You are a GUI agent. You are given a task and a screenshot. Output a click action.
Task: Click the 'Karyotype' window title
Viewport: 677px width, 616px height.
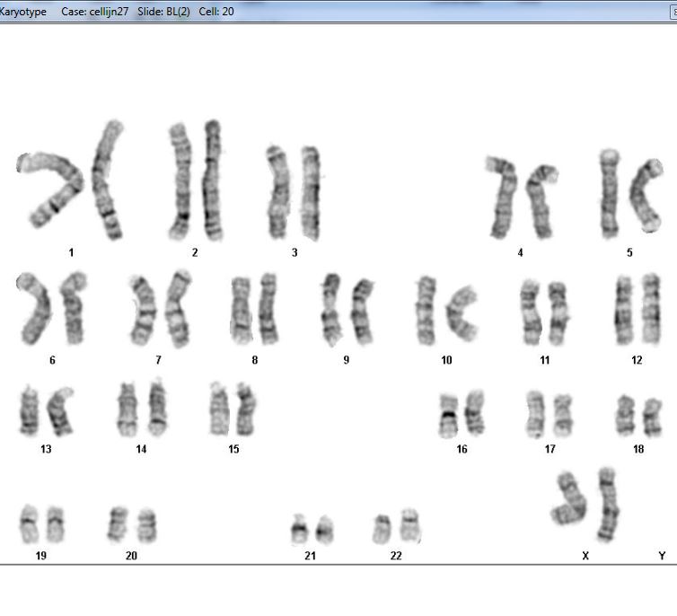click(x=22, y=12)
